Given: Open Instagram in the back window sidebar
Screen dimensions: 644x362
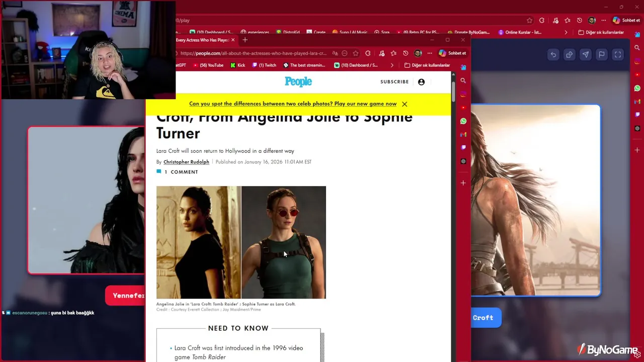Looking at the screenshot, I should 637,61.
